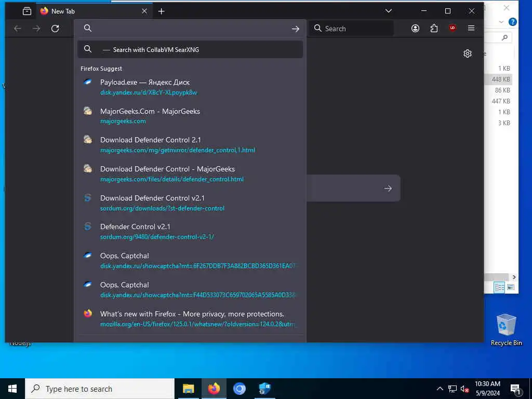The height and width of the screenshot is (399, 532).
Task: Click majorgeeks.com URL text
Action: (x=123, y=121)
